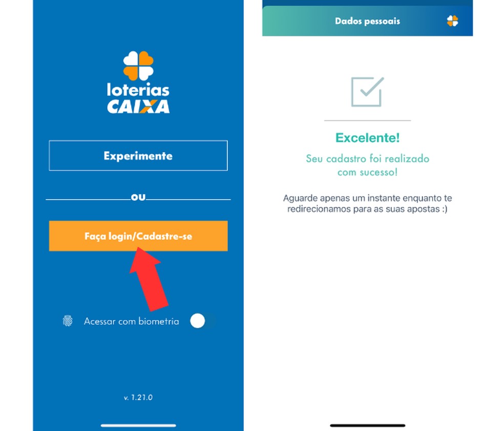Tap the left screen home indicator bar
Screen dimensions: 504x431
[x=138, y=425]
